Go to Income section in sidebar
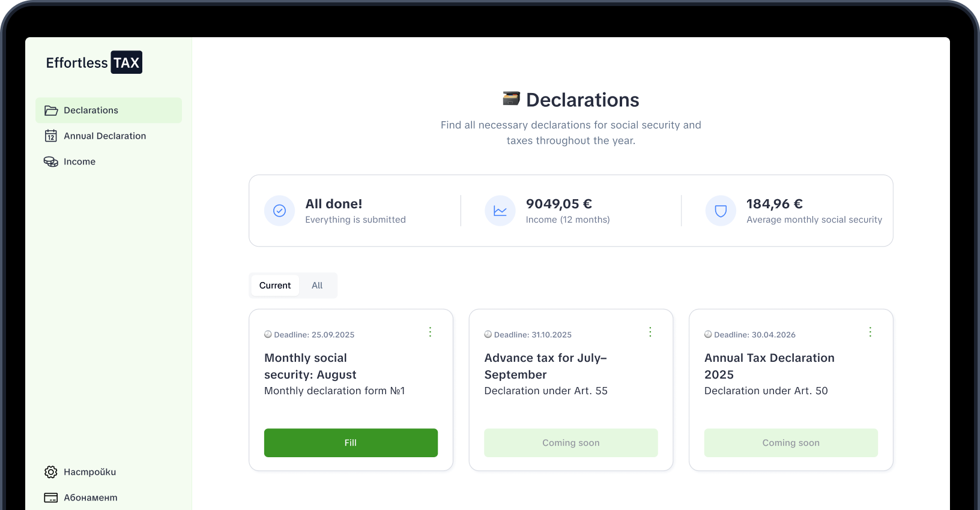 click(79, 162)
